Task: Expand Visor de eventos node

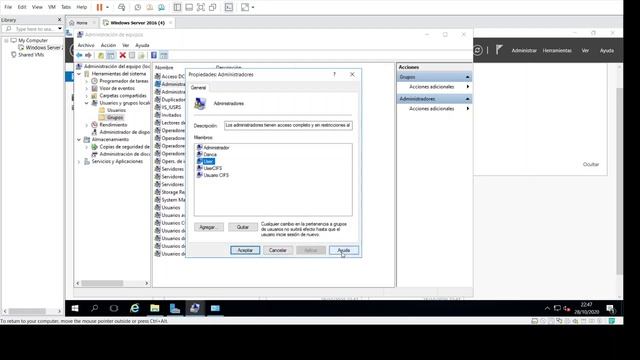Action: [x=87, y=89]
